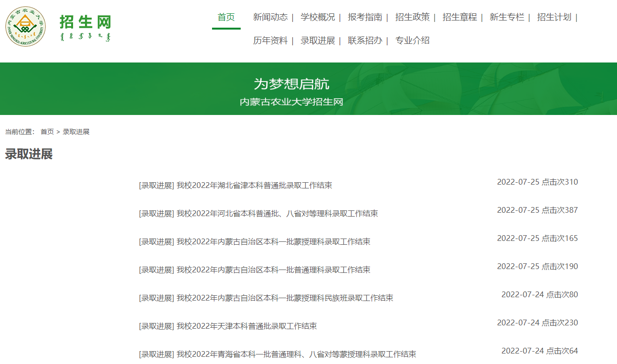617x364 pixels.
Task: Click the date text 2022-07-24 点击次80
Action: click(x=540, y=294)
